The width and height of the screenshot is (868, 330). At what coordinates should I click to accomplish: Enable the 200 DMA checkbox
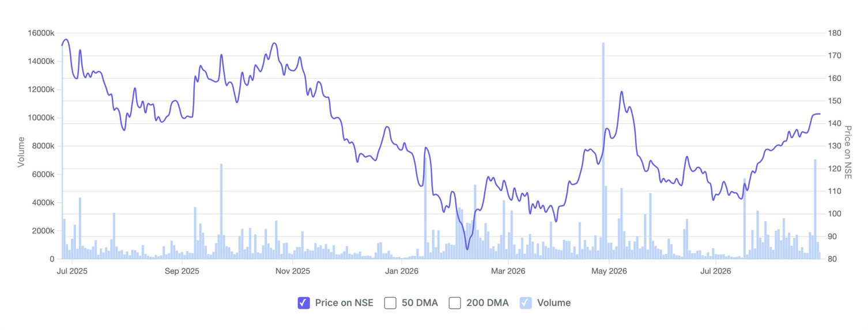(455, 303)
